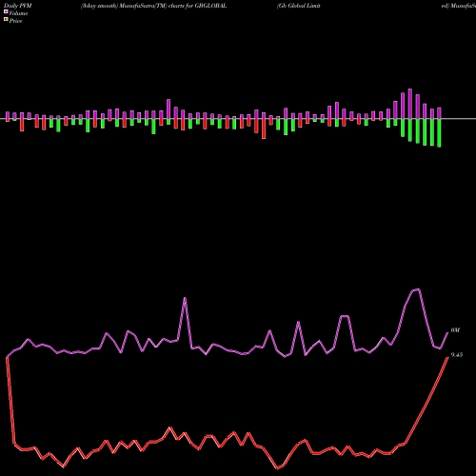Click the 'Gb Global Limit' company name text

pos(299,6)
